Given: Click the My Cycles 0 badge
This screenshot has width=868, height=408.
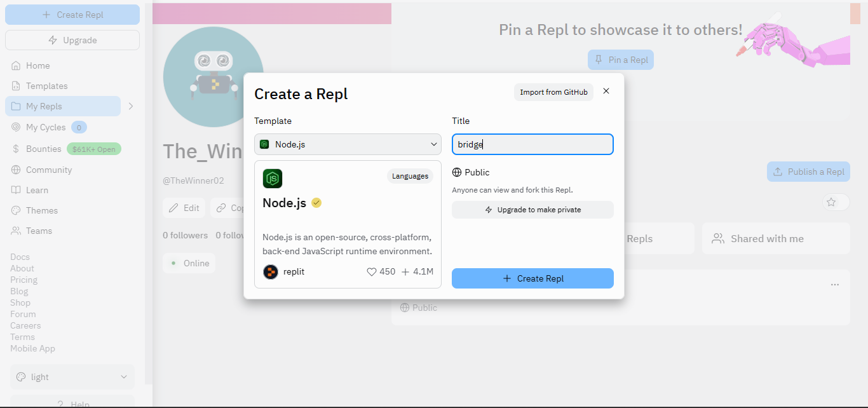Looking at the screenshot, I should coord(79,127).
